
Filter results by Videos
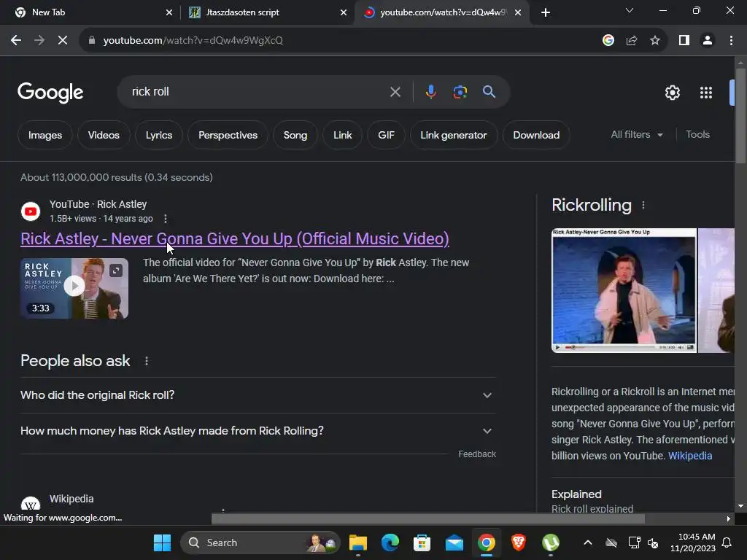click(104, 135)
